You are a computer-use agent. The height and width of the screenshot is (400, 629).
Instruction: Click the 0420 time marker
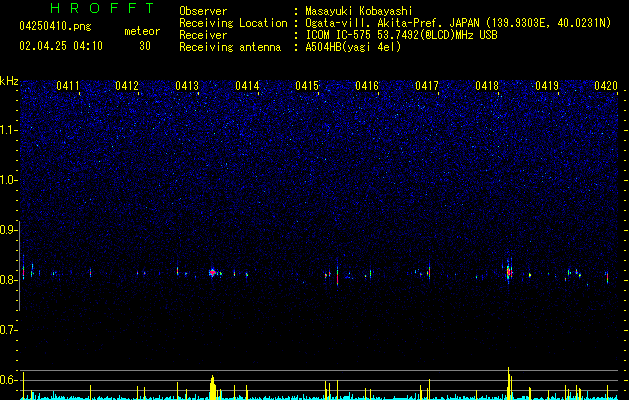click(x=606, y=86)
